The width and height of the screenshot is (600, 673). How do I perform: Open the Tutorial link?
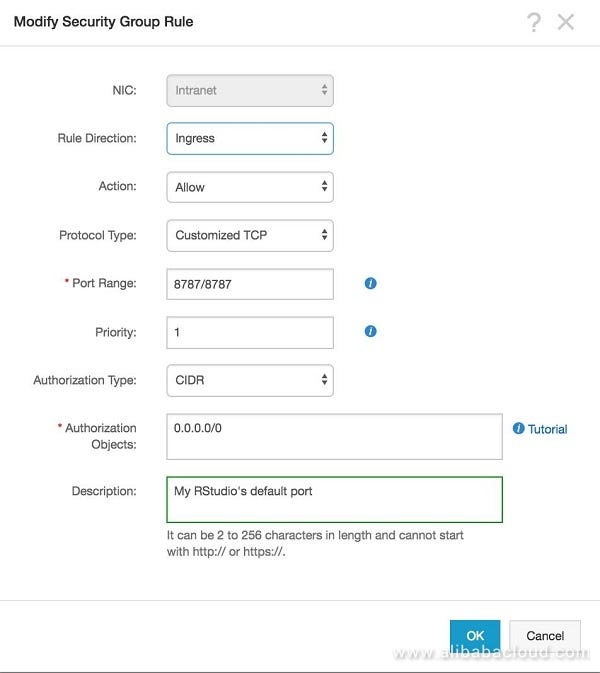[x=547, y=429]
